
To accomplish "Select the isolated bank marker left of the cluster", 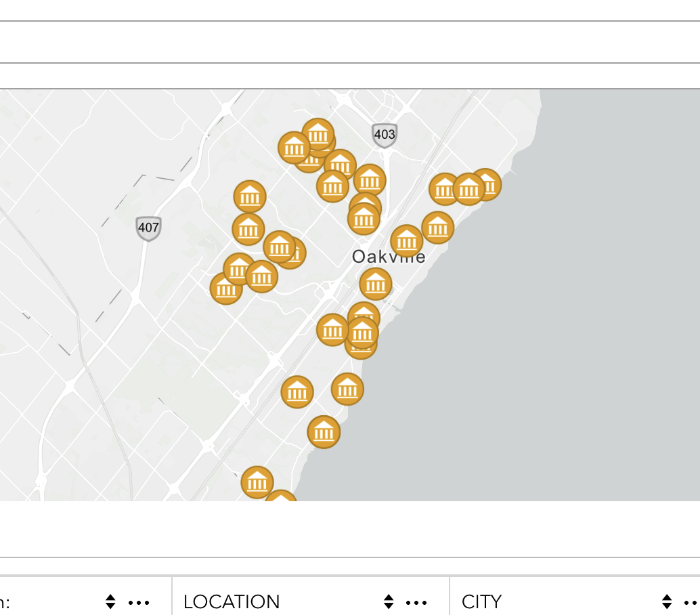I will click(x=249, y=198).
